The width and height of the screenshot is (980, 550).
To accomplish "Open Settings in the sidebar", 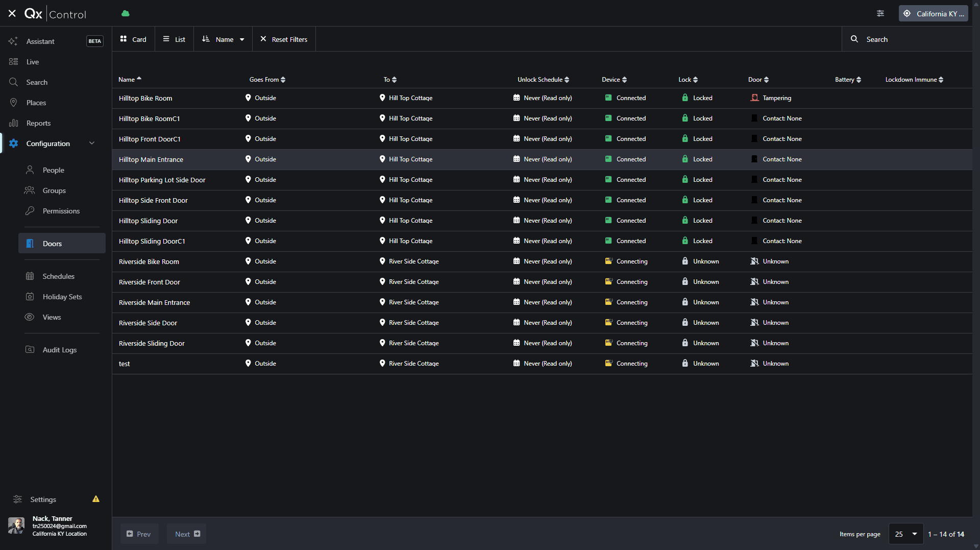I will [x=43, y=499].
